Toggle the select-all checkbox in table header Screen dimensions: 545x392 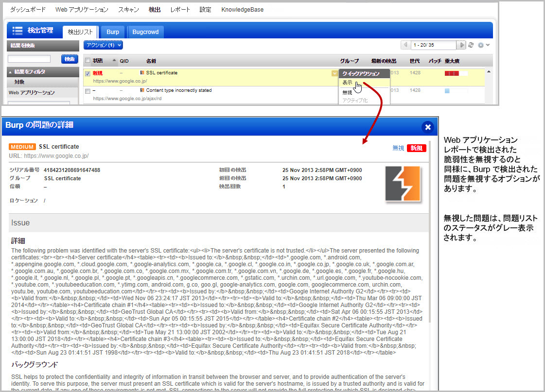click(88, 61)
